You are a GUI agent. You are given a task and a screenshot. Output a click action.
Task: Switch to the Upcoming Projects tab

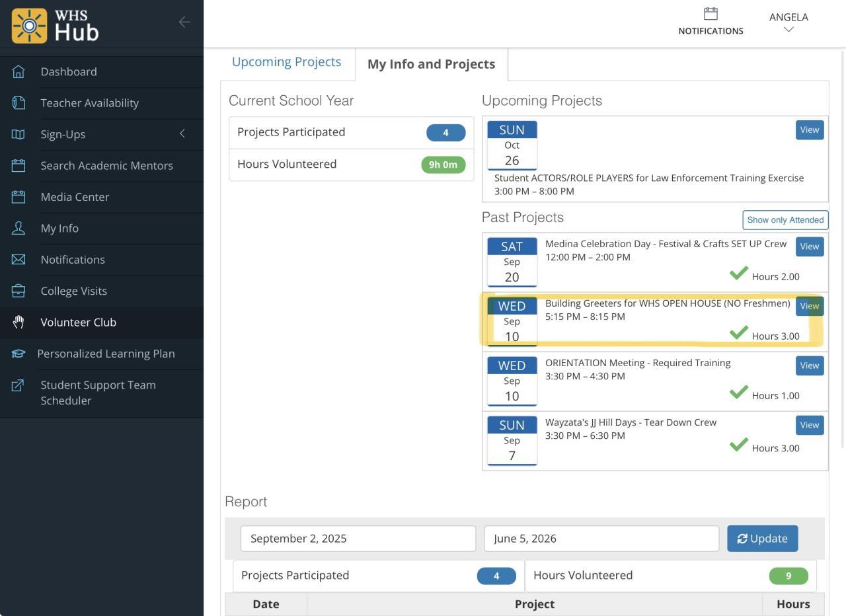[286, 62]
